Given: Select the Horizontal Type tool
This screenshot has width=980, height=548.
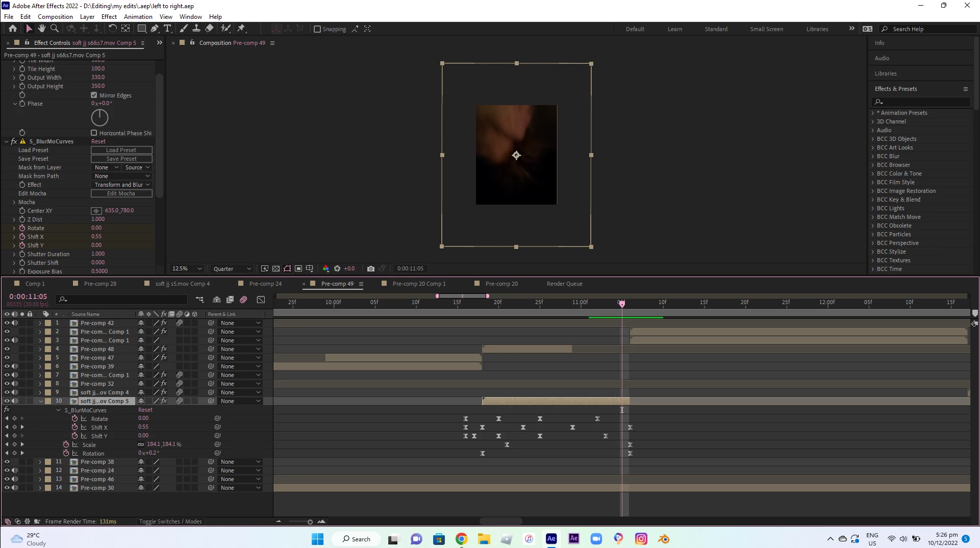Looking at the screenshot, I should pos(167,29).
